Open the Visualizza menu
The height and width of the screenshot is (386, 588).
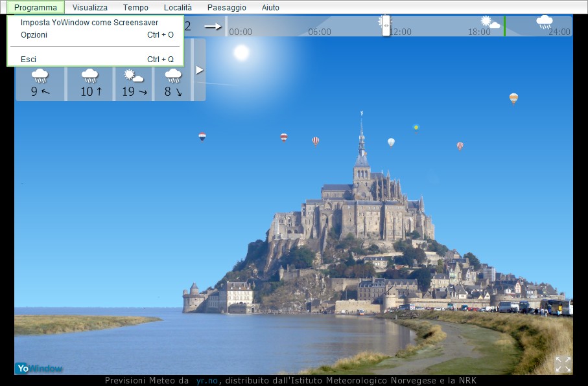[90, 8]
